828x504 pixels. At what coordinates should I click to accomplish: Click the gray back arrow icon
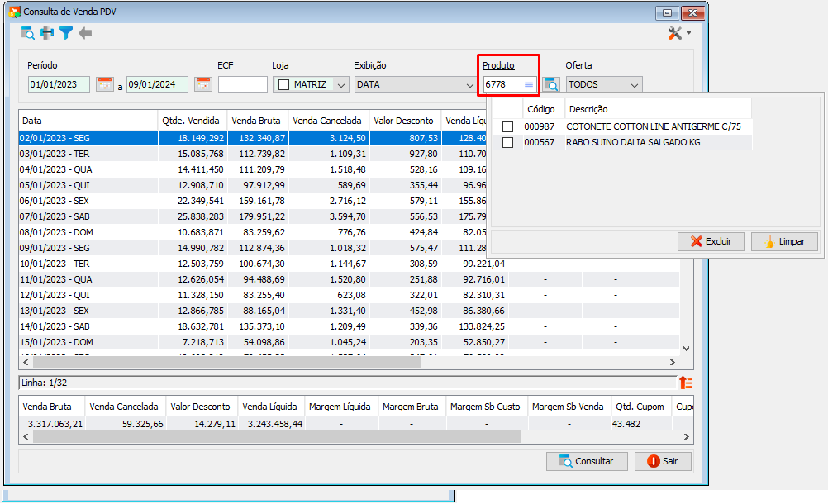tap(85, 33)
